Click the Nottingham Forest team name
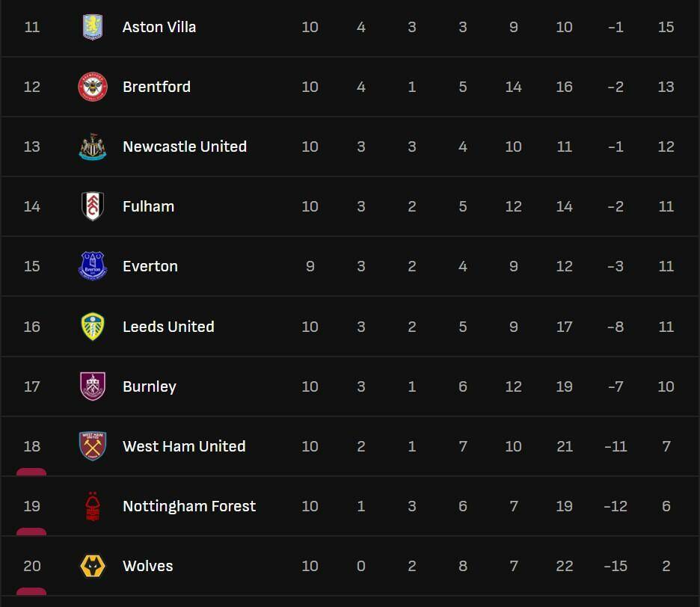The height and width of the screenshot is (607, 700). [x=189, y=506]
